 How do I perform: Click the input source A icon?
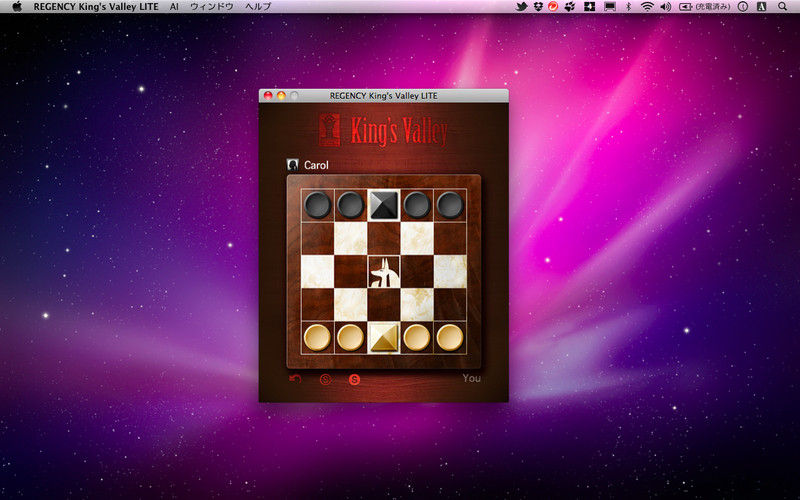[x=761, y=7]
